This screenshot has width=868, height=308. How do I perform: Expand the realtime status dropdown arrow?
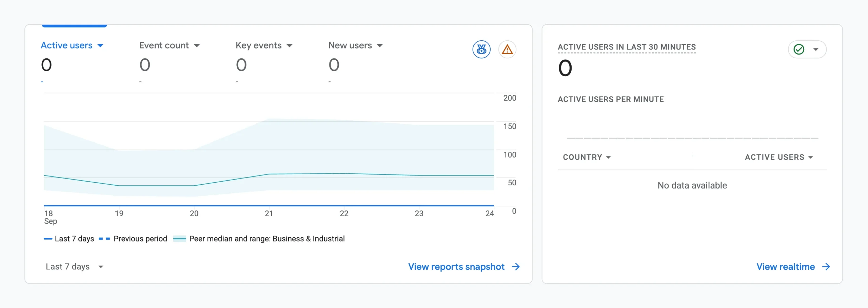(816, 49)
